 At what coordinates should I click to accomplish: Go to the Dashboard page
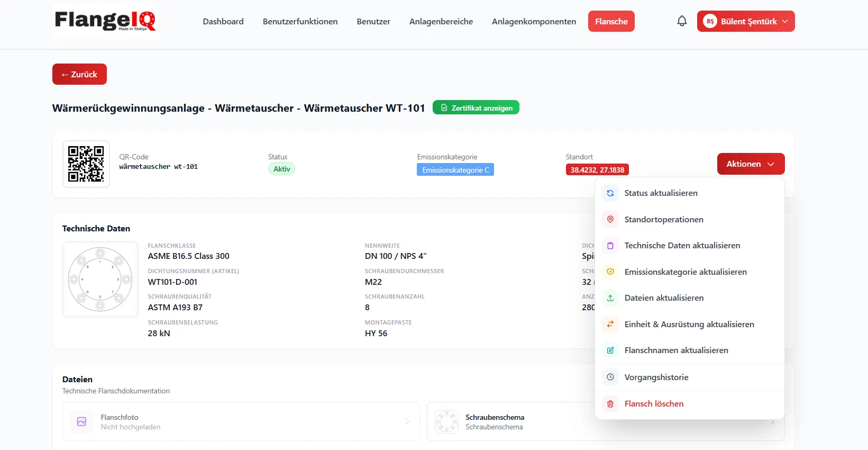[223, 21]
